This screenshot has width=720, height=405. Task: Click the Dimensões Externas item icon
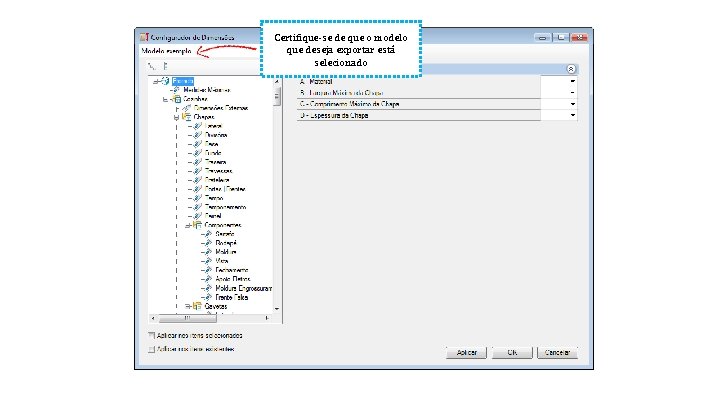coord(186,108)
